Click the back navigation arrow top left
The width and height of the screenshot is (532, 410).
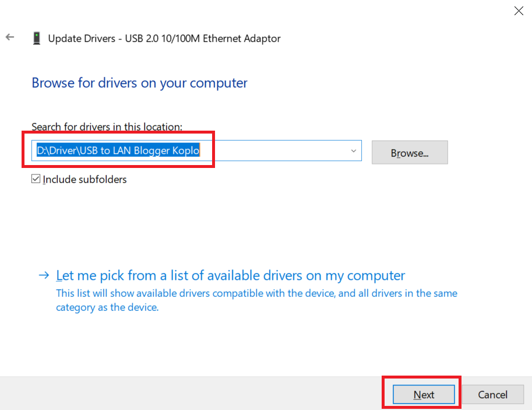pos(10,37)
